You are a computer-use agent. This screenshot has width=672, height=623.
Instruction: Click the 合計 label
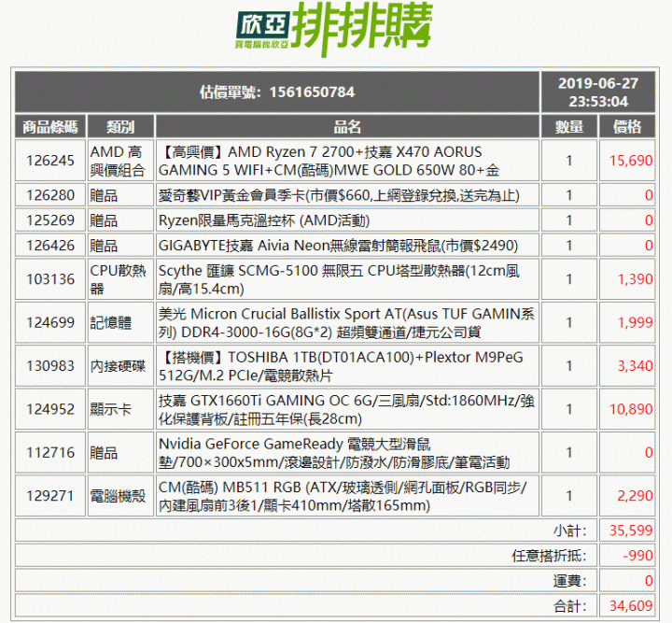click(x=569, y=606)
